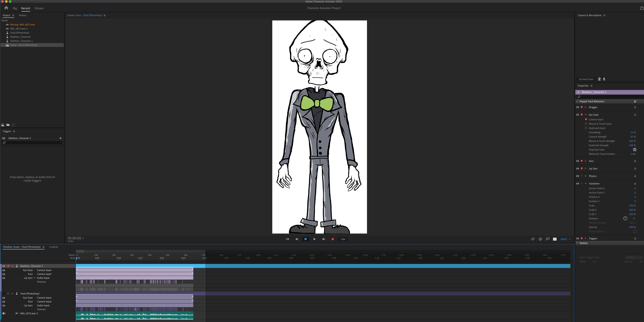Arm the Chad (Photoshop) track for record
Screen dimensions: 644x322
[x=8, y=293]
